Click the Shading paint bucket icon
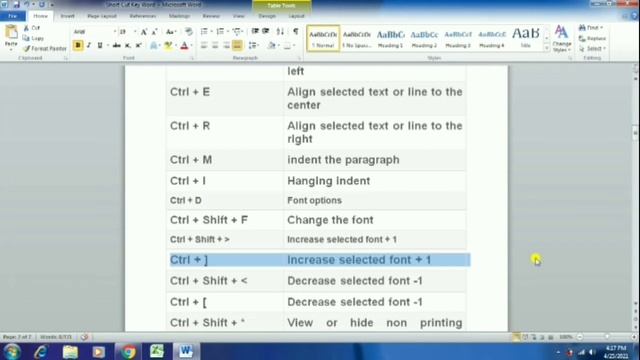This screenshot has width=640, height=360. click(271, 45)
